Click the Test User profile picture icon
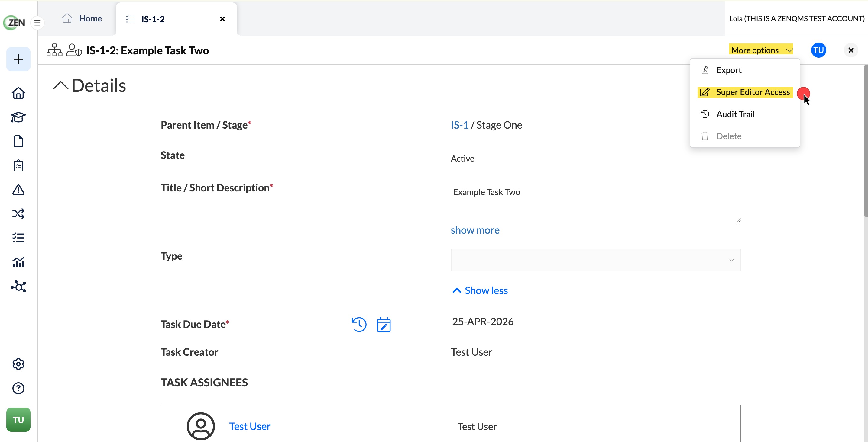 tap(200, 426)
